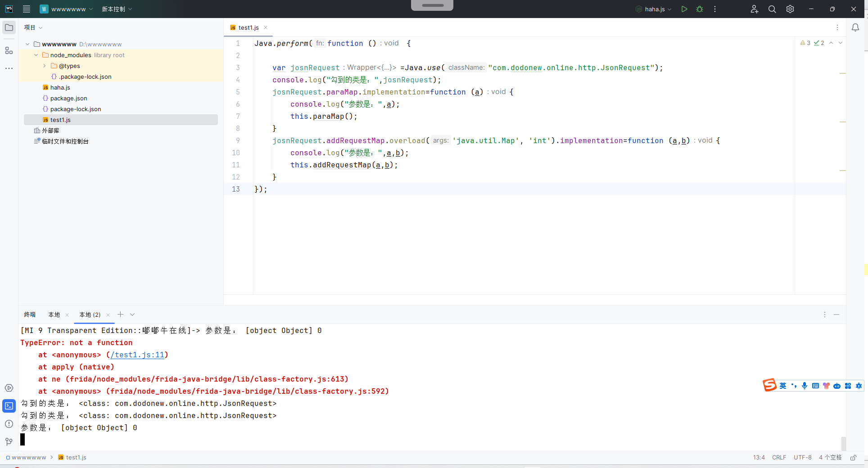
Task: Open the project tool window icon
Action: point(9,27)
